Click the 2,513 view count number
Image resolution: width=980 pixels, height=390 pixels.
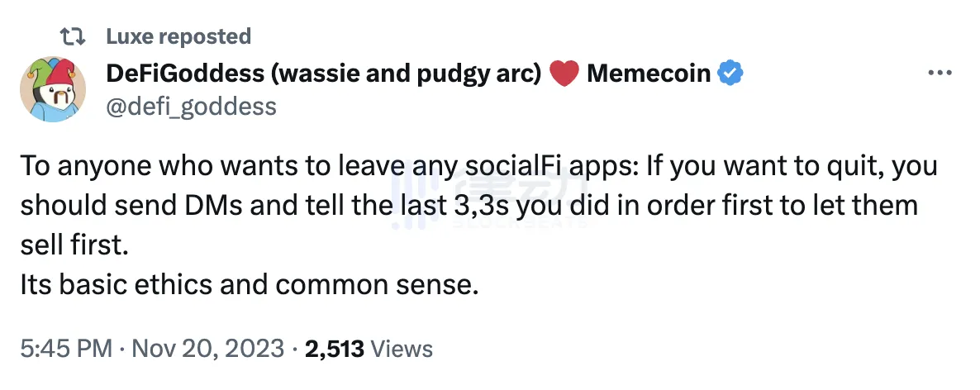tap(335, 349)
